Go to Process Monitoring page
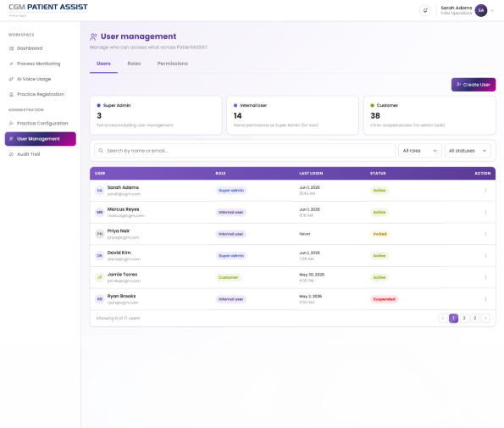The height and width of the screenshot is (428, 504). (x=40, y=64)
